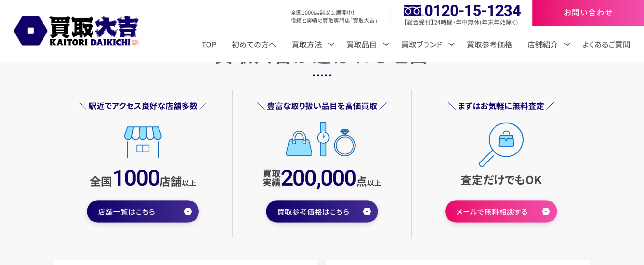Click the storefront shop icon
Image resolution: width=644 pixels, height=265 pixels.
tap(143, 142)
